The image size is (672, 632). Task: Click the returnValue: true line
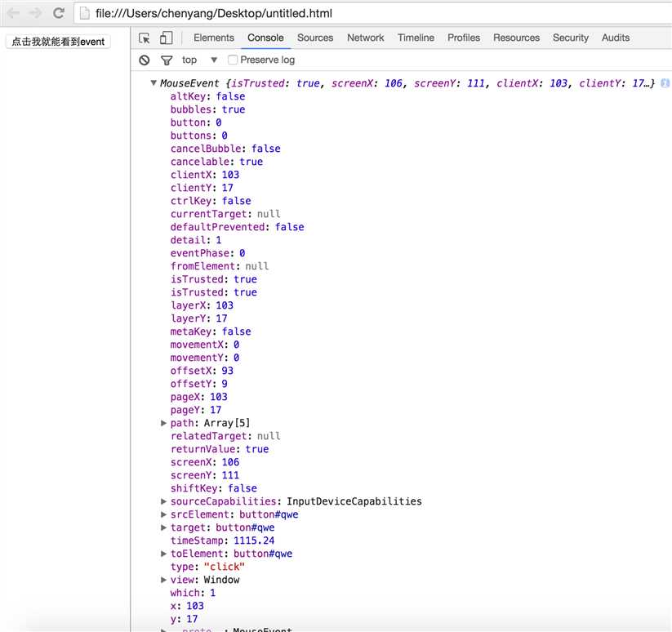(x=220, y=449)
